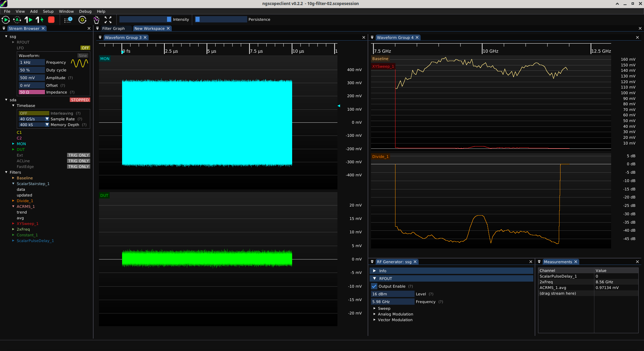644x351 pixels.
Task: Open the RF Generator dock menu icon
Action: pos(372,262)
